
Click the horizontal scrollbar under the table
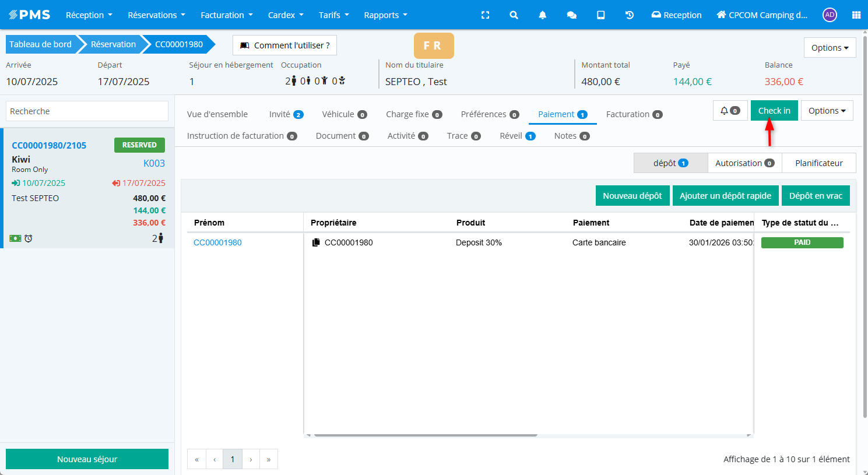pos(425,435)
